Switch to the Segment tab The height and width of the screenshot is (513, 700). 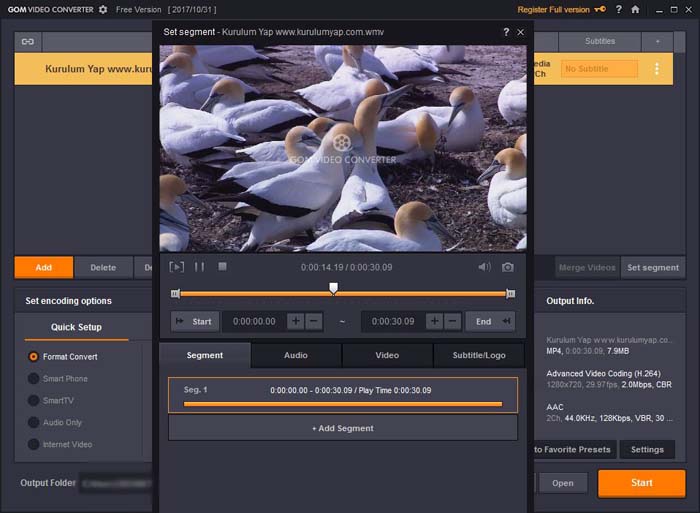[x=205, y=355]
